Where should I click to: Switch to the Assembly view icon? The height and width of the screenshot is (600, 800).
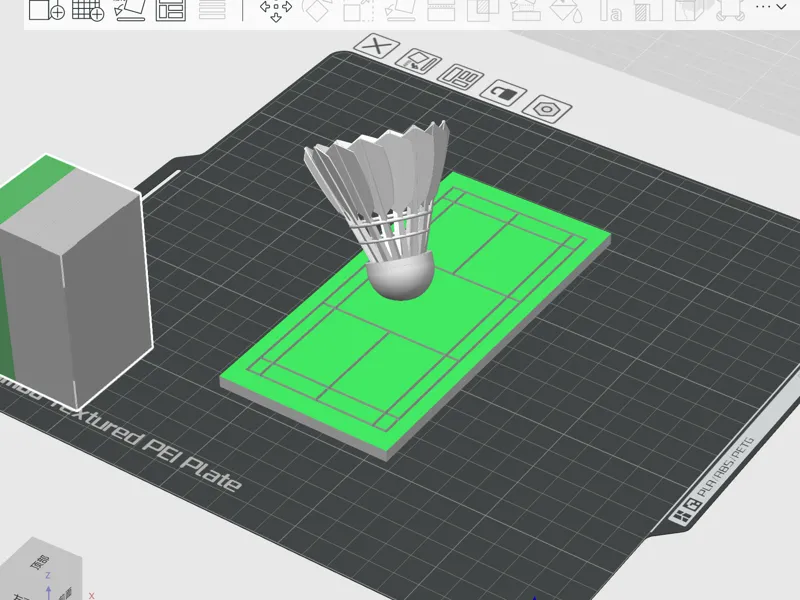tap(731, 11)
